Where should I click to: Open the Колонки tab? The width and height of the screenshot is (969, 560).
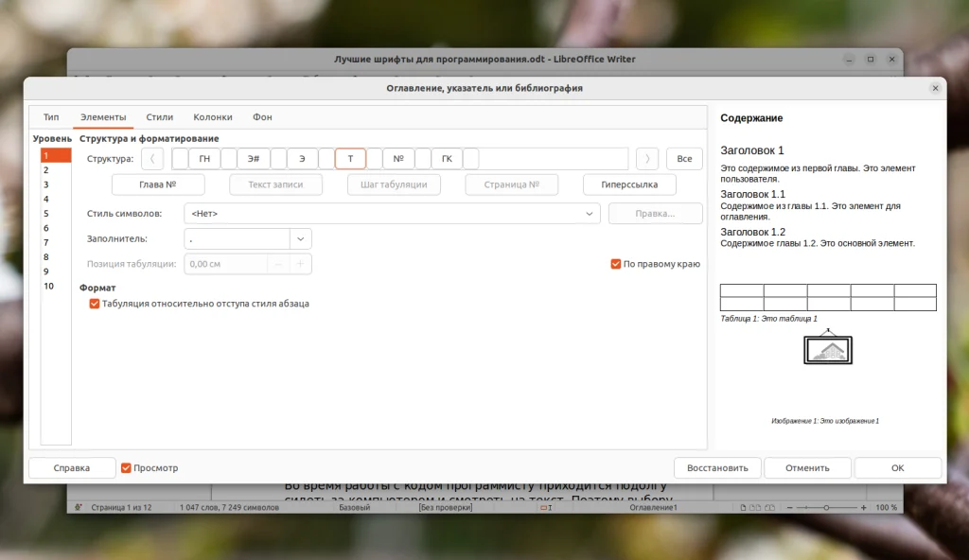[x=213, y=116]
